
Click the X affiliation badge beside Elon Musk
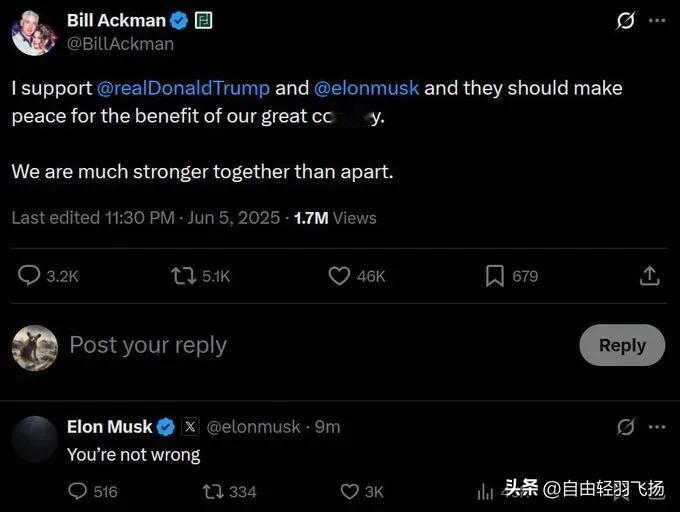point(191,427)
